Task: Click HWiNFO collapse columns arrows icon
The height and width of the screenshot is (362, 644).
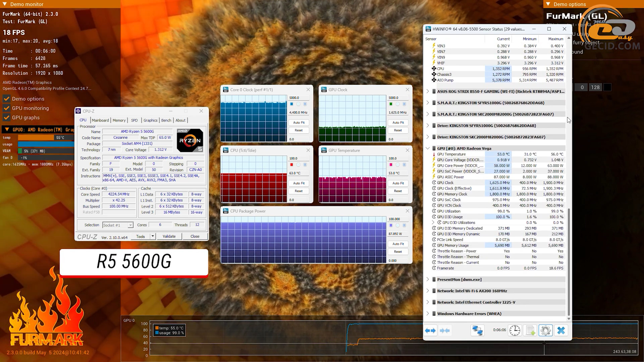Action: point(445,330)
